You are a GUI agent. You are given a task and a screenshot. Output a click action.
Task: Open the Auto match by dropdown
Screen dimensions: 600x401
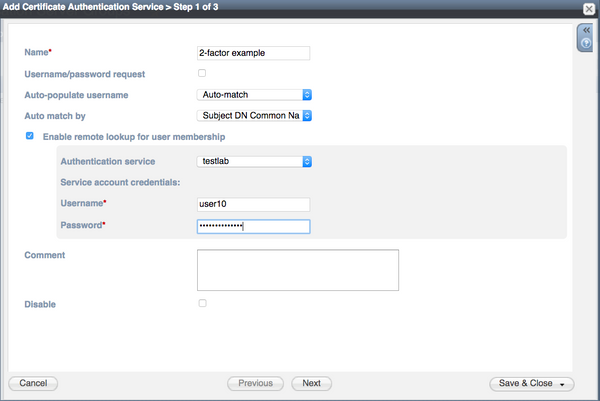click(x=254, y=115)
